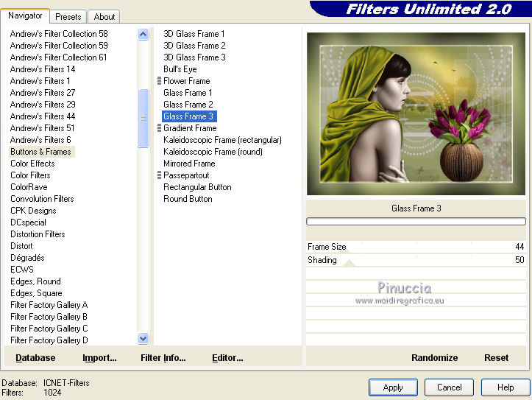This screenshot has height=400, width=532.
Task: Open the About tab
Action: point(104,17)
